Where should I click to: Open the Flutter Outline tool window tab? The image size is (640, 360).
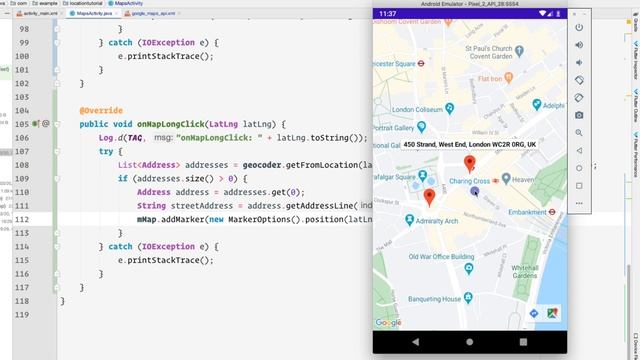(x=636, y=106)
